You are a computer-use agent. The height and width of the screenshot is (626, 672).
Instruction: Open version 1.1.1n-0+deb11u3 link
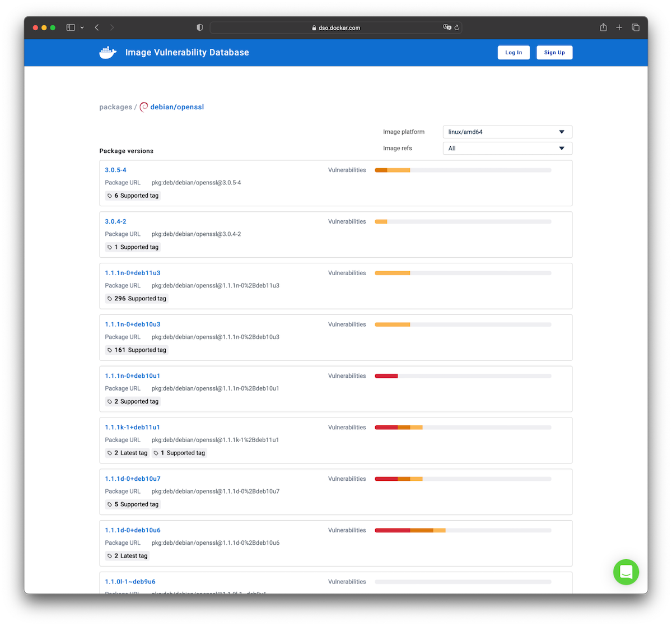133,273
